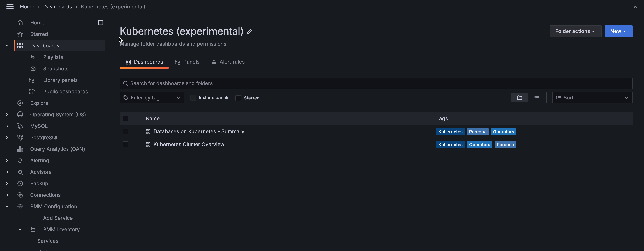Viewport: 644px width, 251px height.
Task: Click the Explore compass icon
Action: [x=20, y=103]
